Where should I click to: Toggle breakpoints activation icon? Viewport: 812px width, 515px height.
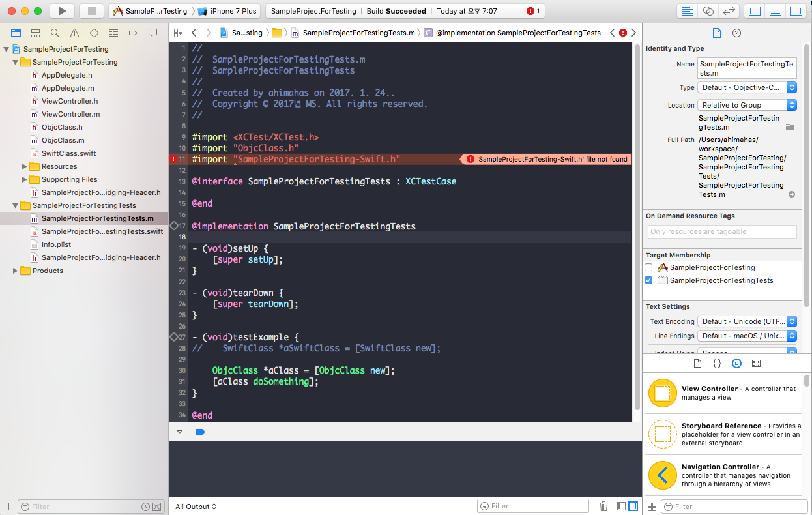[200, 432]
